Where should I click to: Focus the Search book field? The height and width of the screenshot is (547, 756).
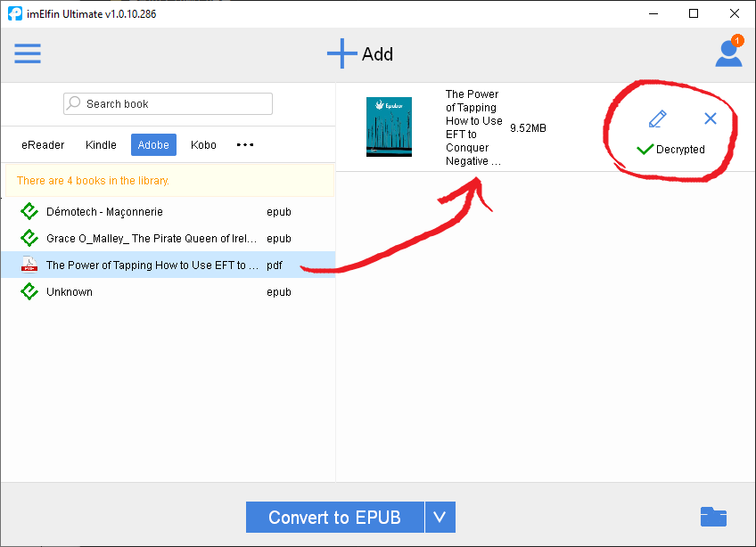coord(168,103)
